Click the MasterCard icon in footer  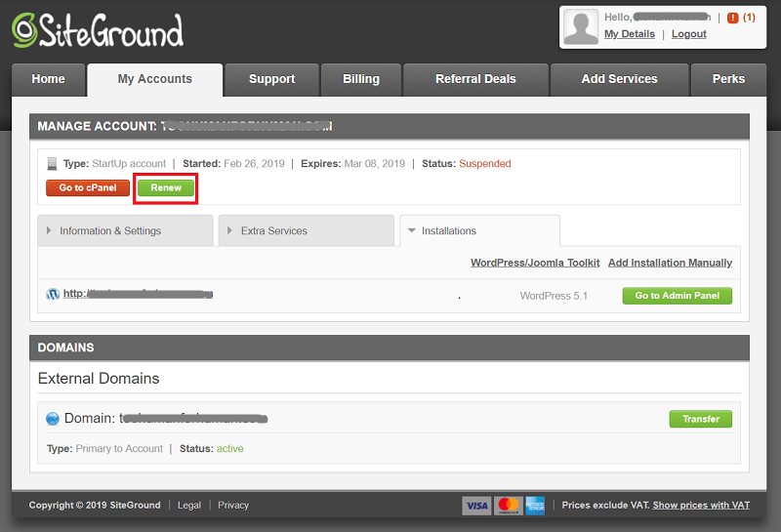coord(508,506)
